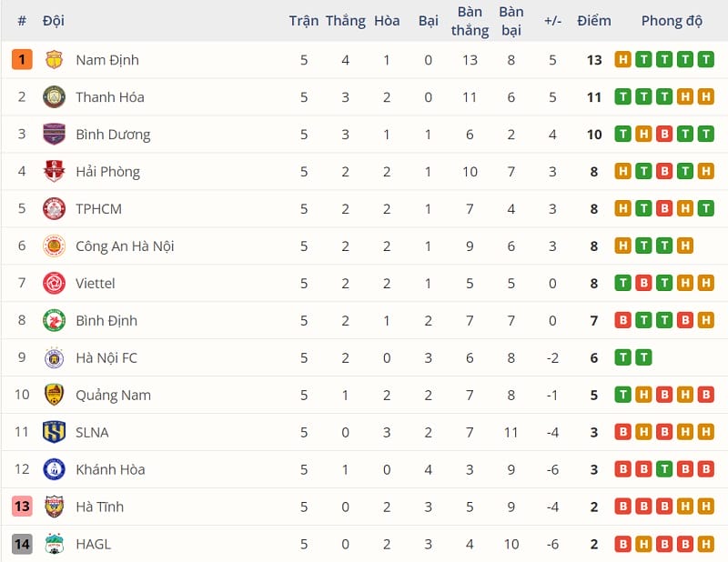Click Nam Định's first form badge H
Viewport: 728px width, 562px height.
pyautogui.click(x=623, y=60)
